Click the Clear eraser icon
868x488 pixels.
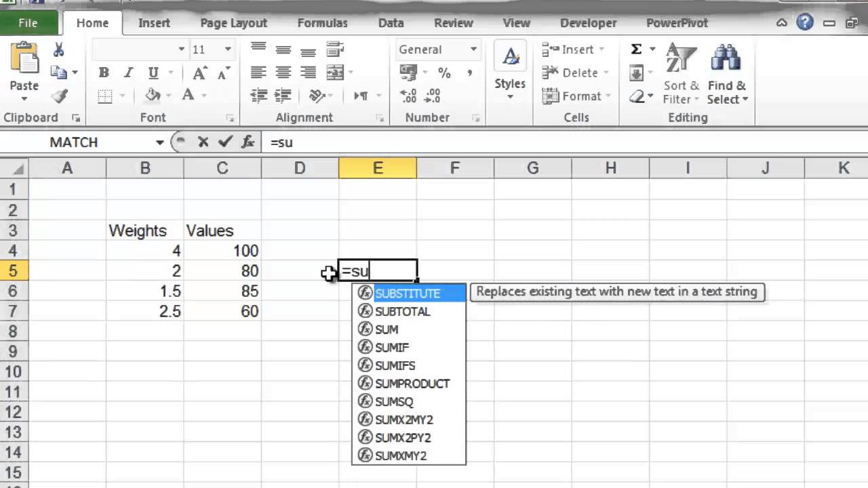click(637, 96)
